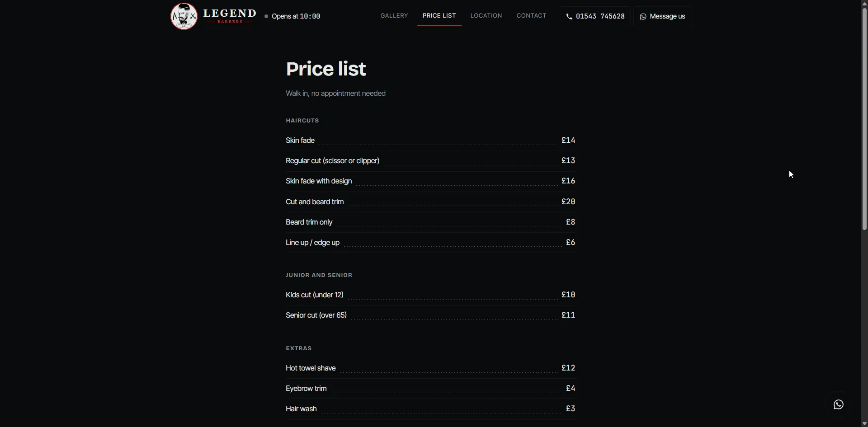Click the HAIRCUTS section label
This screenshot has height=427, width=868.
pyautogui.click(x=302, y=121)
